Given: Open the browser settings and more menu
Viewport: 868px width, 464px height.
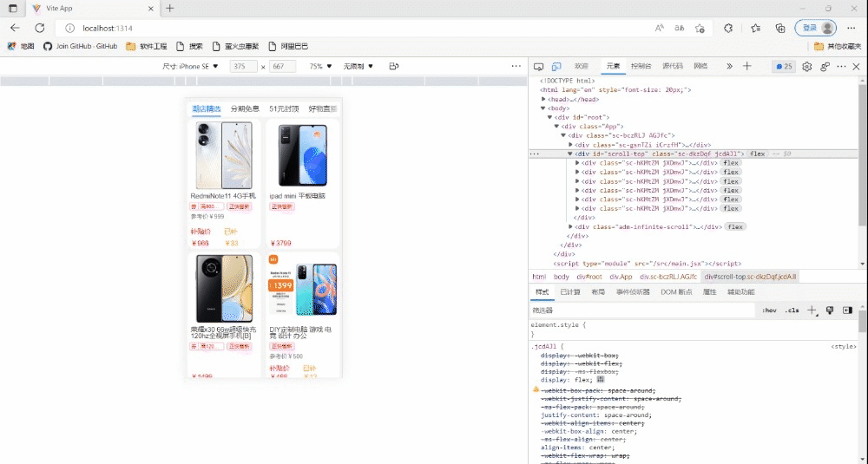Looking at the screenshot, I should pyautogui.click(x=852, y=28).
